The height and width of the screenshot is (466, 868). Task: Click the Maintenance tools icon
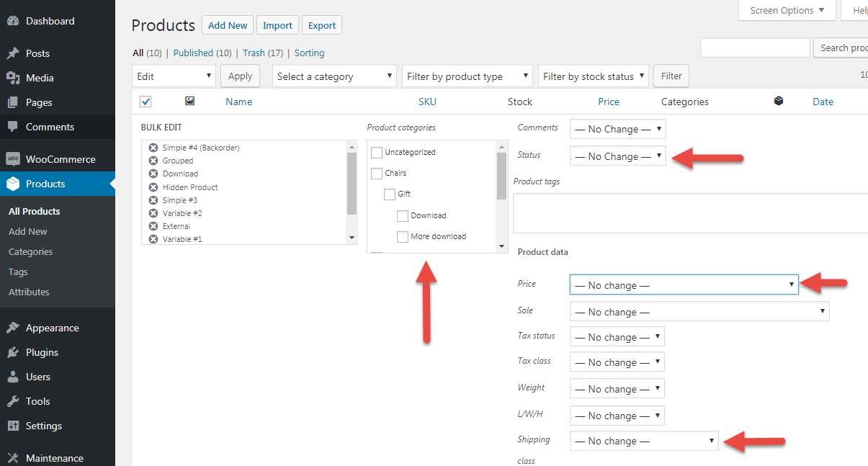[13, 458]
